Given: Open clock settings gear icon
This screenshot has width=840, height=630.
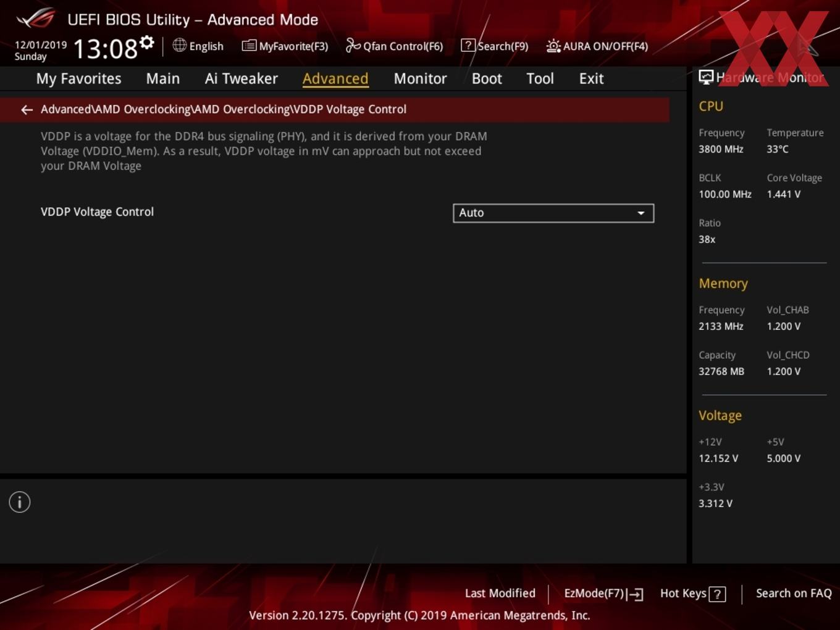Looking at the screenshot, I should click(147, 42).
